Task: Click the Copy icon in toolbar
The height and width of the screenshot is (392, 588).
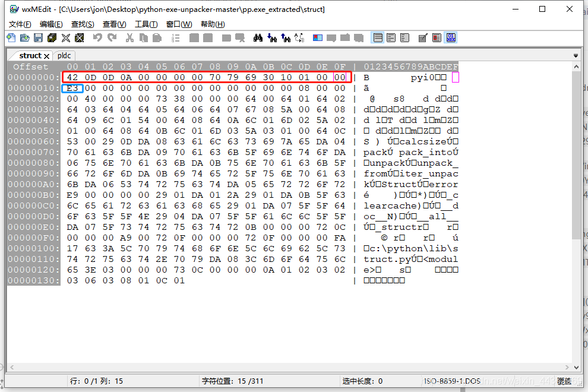Action: pos(143,37)
